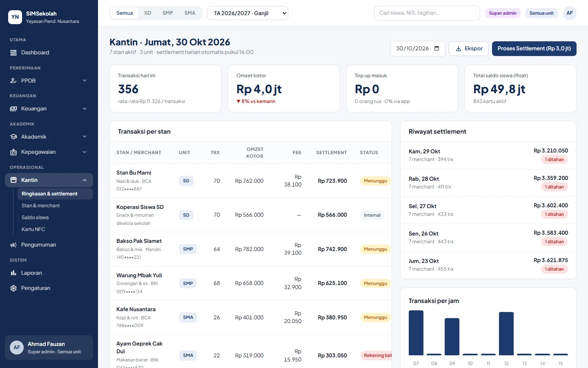This screenshot has width=588, height=368.
Task: Click the Semua unit badge in top bar
Action: click(x=541, y=13)
